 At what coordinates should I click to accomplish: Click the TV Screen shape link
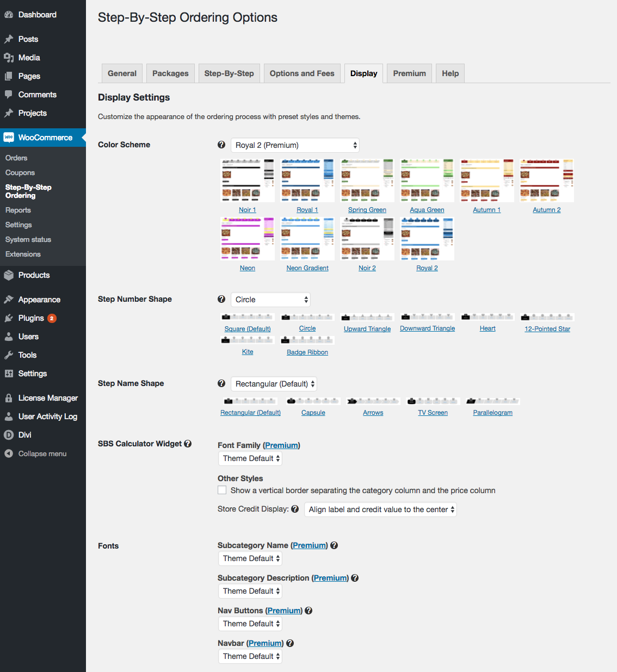(x=433, y=413)
